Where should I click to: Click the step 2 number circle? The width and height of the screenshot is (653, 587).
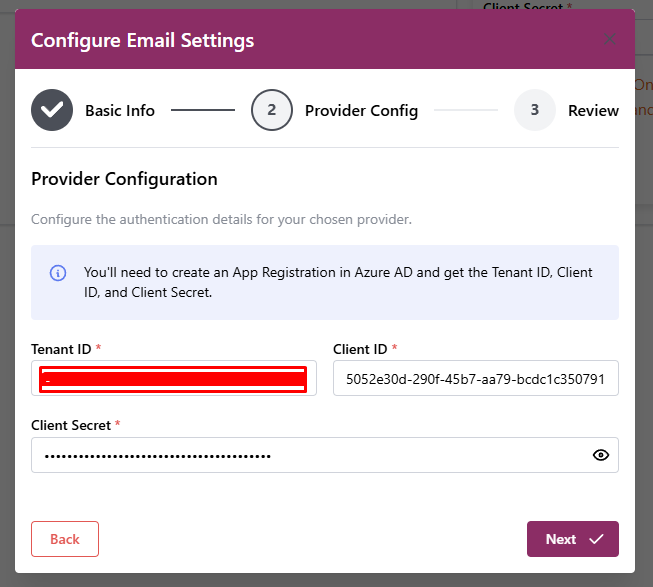point(271,110)
